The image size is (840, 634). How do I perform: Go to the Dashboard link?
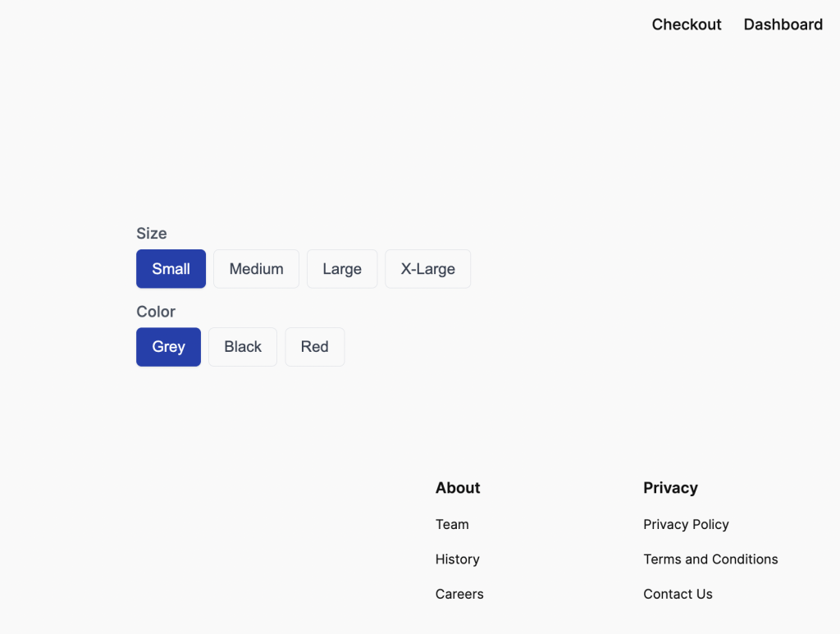point(783,25)
